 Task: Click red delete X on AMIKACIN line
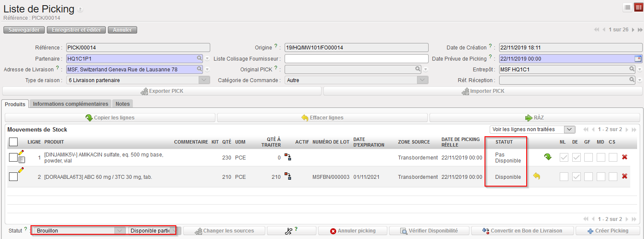(x=625, y=157)
